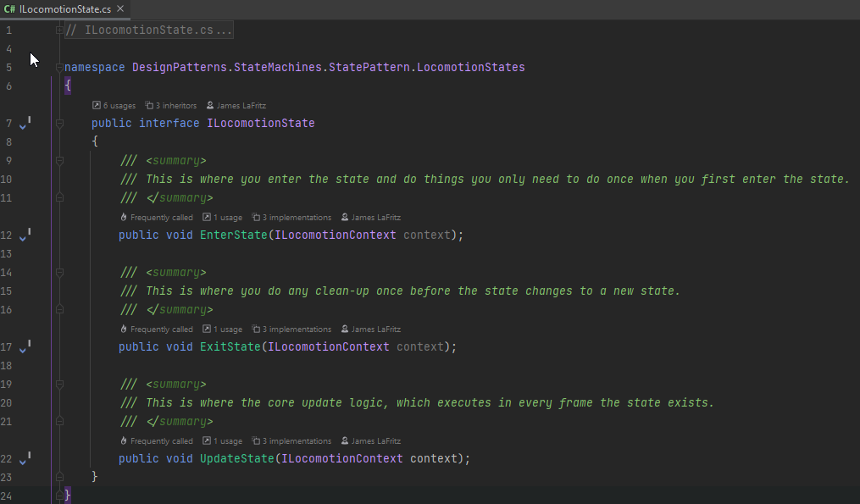Click line number 12 in the gutter

pyautogui.click(x=6, y=235)
